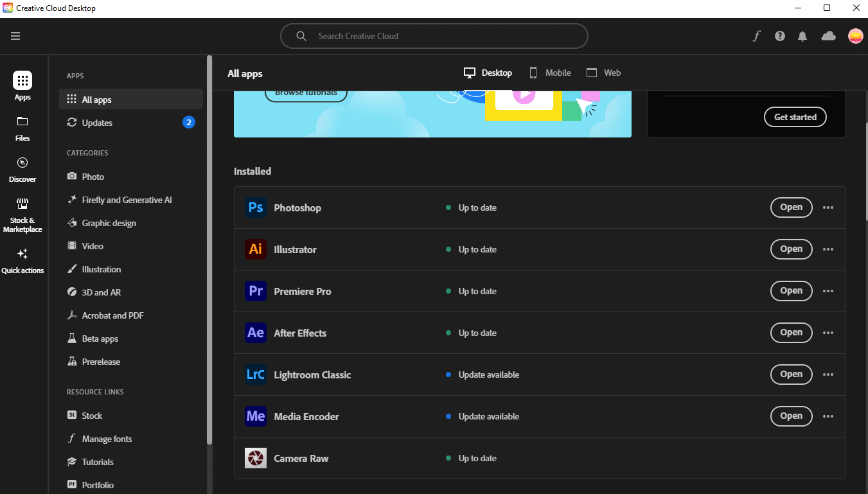Click the Browse tutorials button
Image resolution: width=868 pixels, height=494 pixels.
[306, 95]
